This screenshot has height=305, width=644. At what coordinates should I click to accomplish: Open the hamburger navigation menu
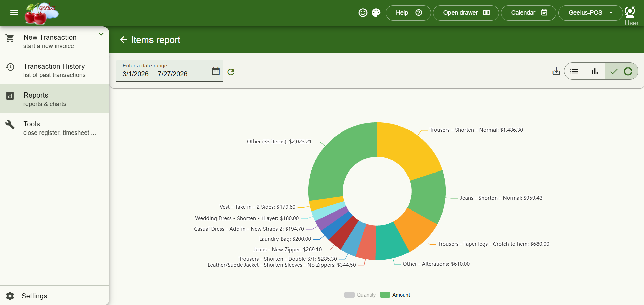(14, 13)
